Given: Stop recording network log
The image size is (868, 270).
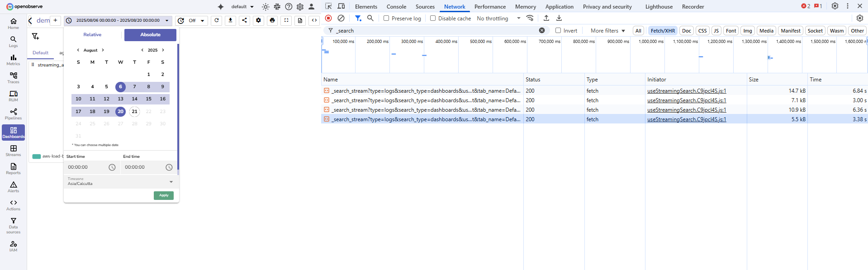Looking at the screenshot, I should pos(328,18).
